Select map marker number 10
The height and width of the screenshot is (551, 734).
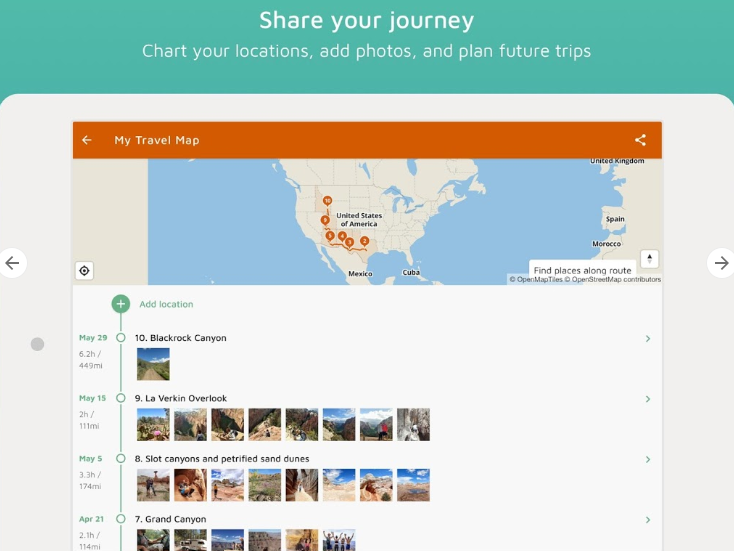(x=327, y=200)
